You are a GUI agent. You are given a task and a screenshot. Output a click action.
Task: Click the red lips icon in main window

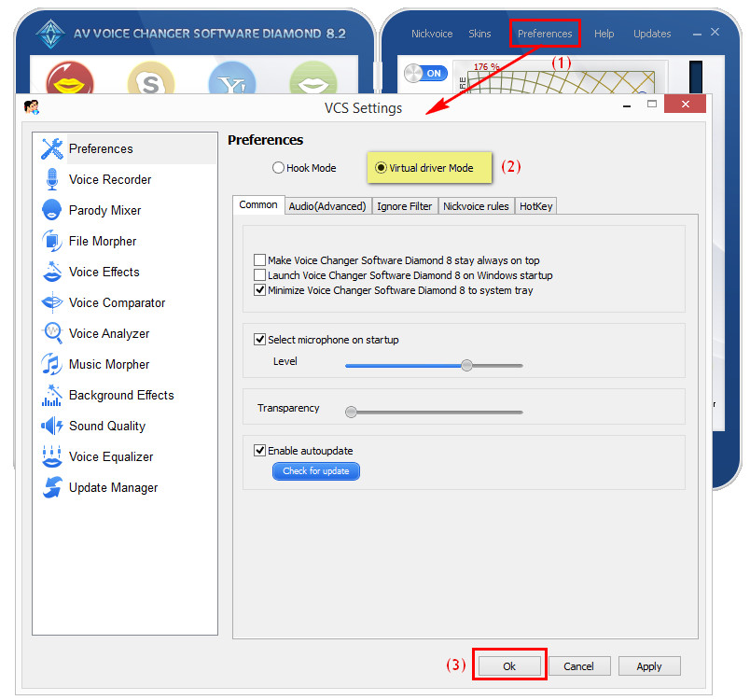tap(70, 77)
